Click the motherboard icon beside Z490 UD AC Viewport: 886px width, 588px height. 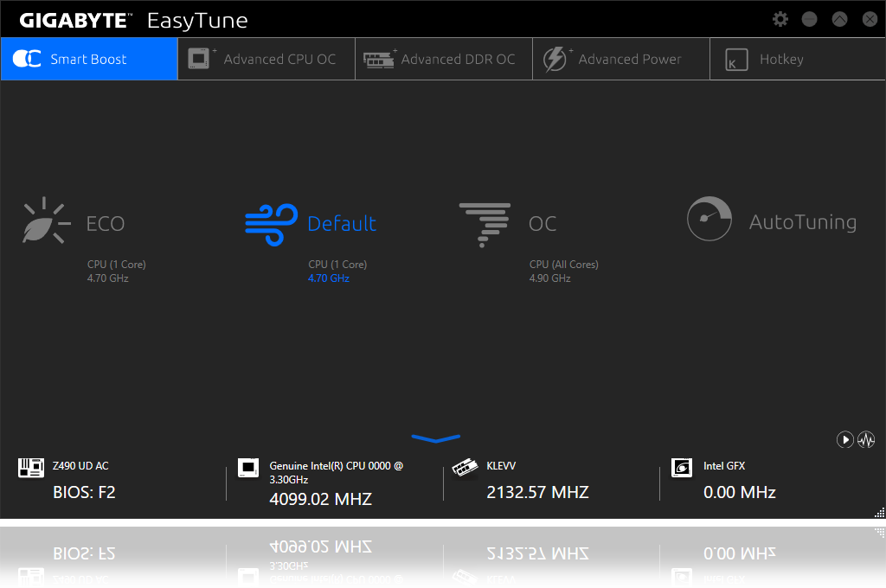click(x=31, y=467)
